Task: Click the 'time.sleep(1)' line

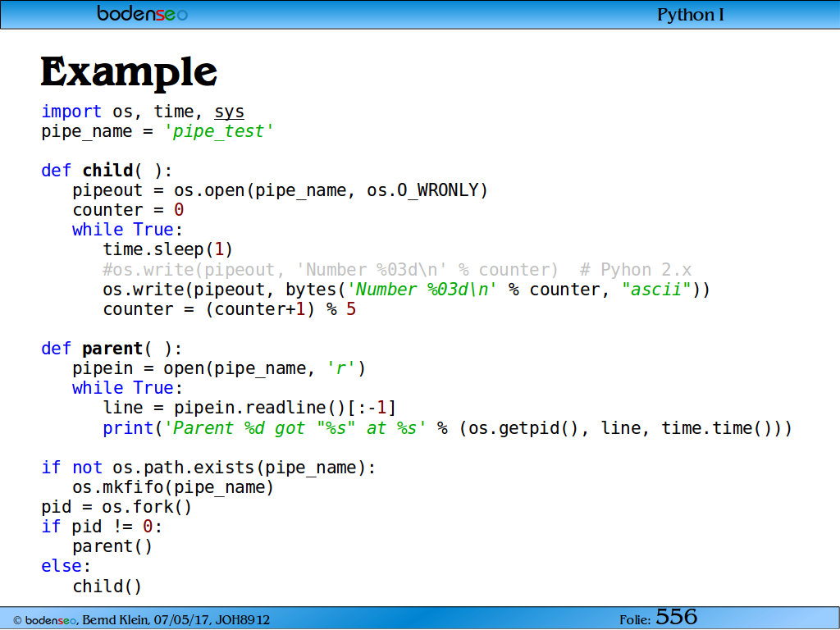Action: (x=167, y=249)
